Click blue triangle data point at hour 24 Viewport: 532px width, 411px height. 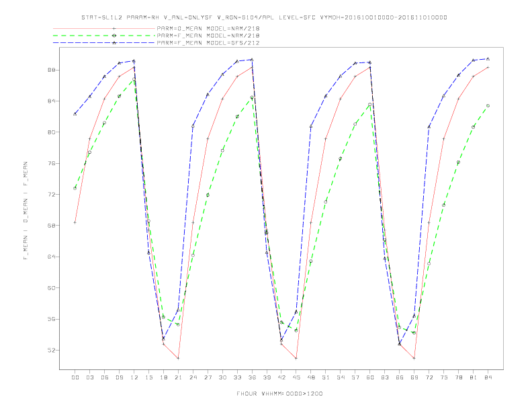click(193, 126)
